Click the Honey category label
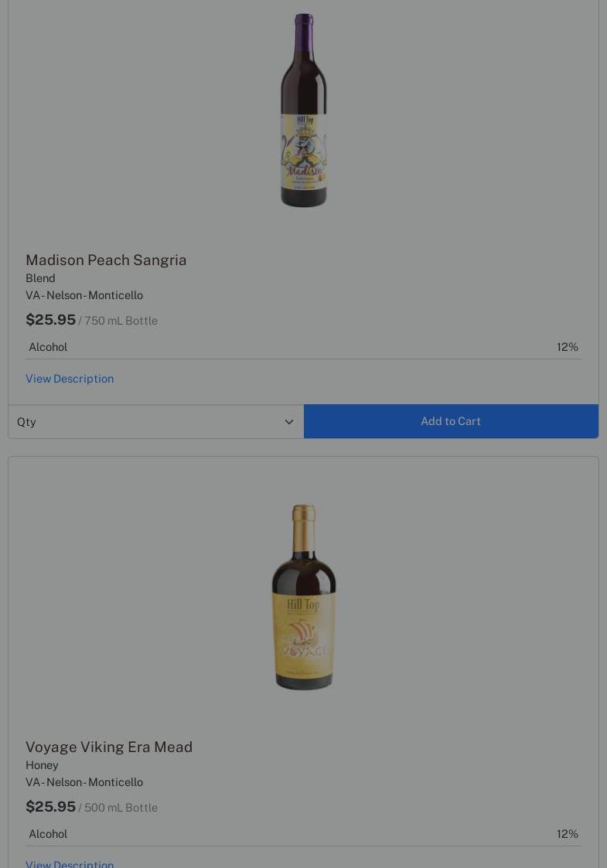 click(42, 765)
